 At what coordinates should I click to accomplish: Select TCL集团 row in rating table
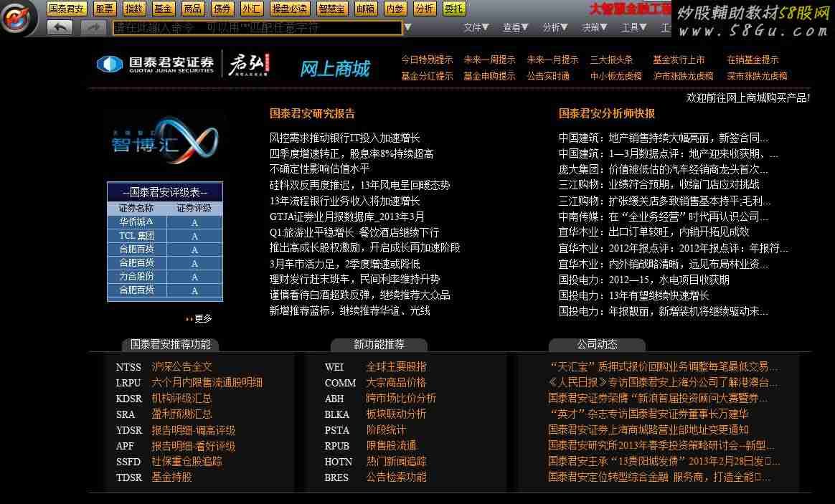tap(165, 236)
